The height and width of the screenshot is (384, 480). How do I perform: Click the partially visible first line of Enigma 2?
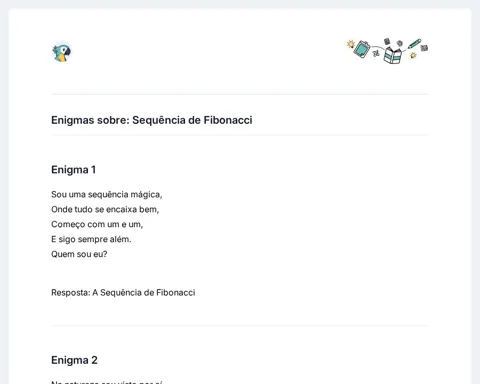[x=107, y=382]
